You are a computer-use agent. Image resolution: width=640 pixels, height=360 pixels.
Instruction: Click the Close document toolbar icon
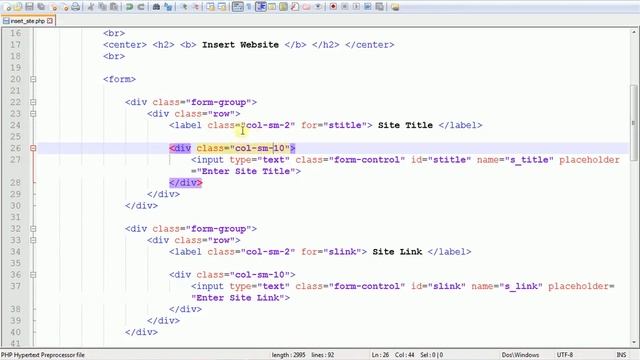coord(53,7)
